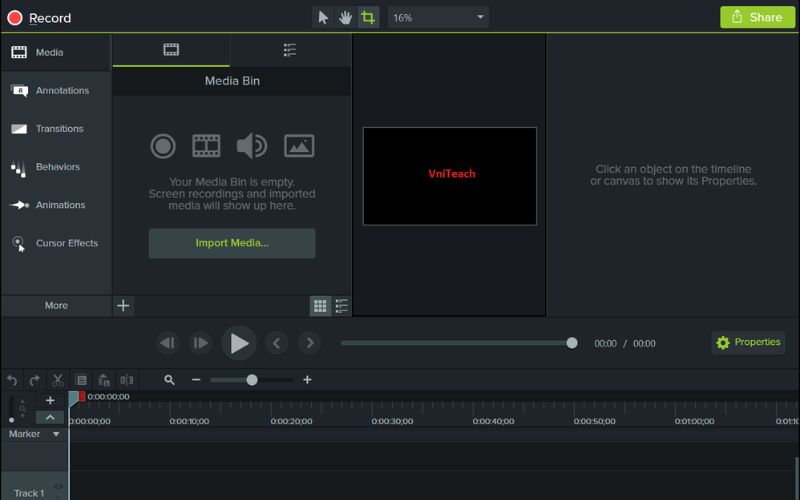Image resolution: width=800 pixels, height=500 pixels.
Task: Click the video filmstrip icon in bin
Action: (206, 146)
